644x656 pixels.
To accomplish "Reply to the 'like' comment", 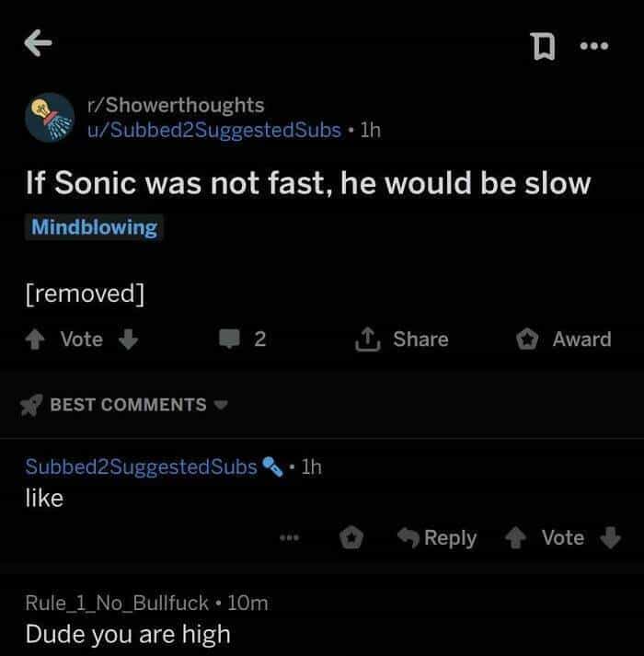I will coord(437,538).
